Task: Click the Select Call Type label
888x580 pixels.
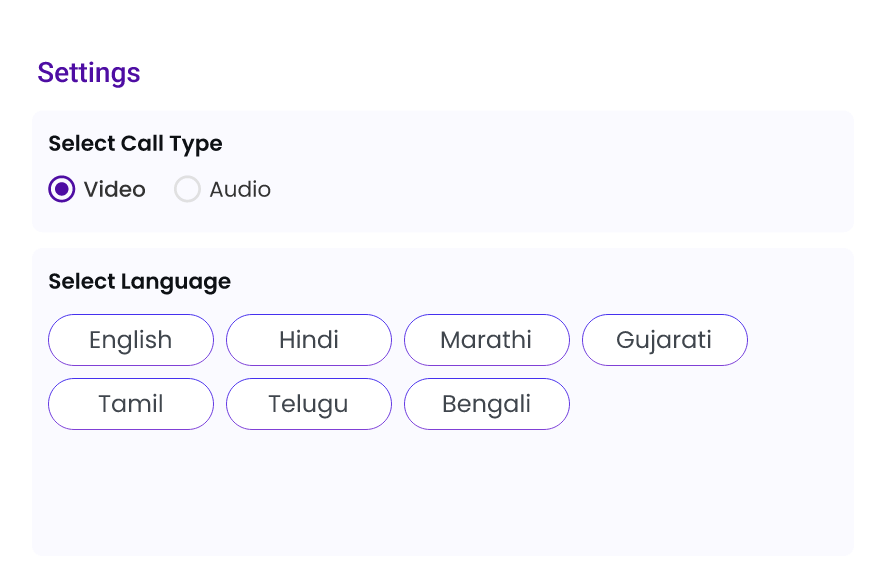Action: click(x=135, y=144)
